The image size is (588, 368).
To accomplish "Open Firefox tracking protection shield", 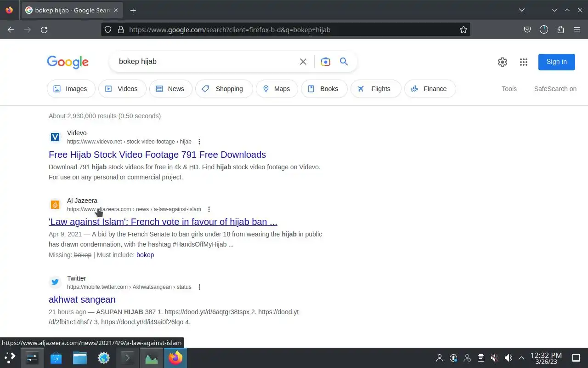I will point(108,29).
